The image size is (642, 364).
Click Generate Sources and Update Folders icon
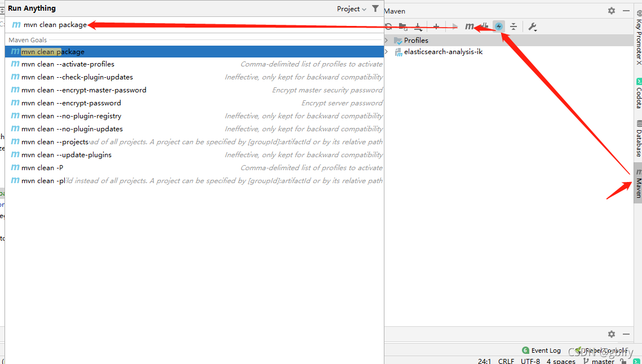[x=403, y=26]
